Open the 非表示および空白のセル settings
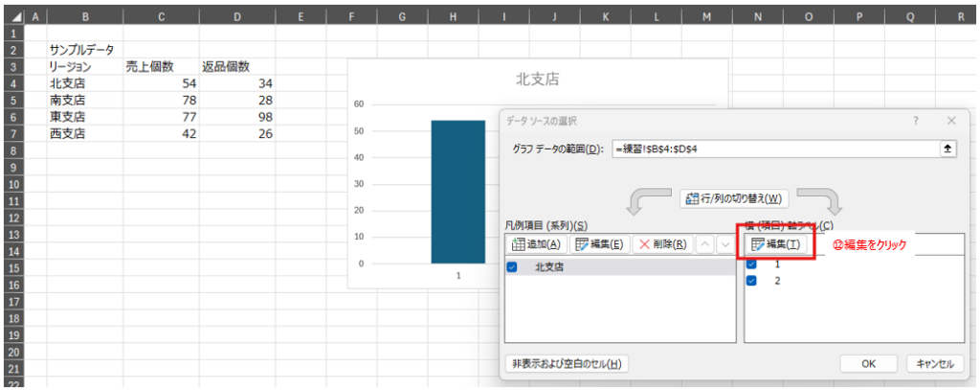 tap(567, 363)
